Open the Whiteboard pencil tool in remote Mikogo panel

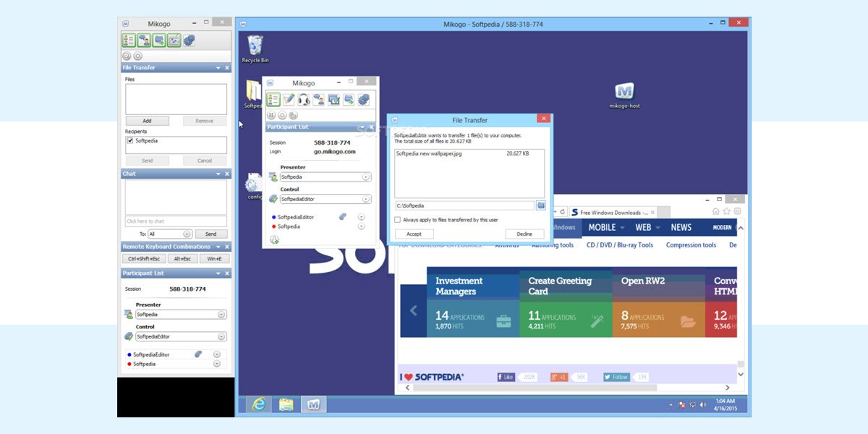pyautogui.click(x=289, y=100)
